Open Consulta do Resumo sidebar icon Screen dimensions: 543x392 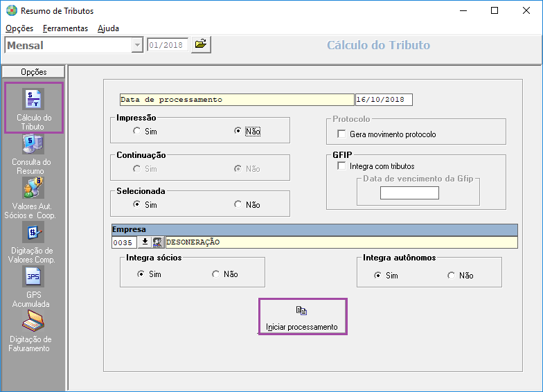point(33,143)
